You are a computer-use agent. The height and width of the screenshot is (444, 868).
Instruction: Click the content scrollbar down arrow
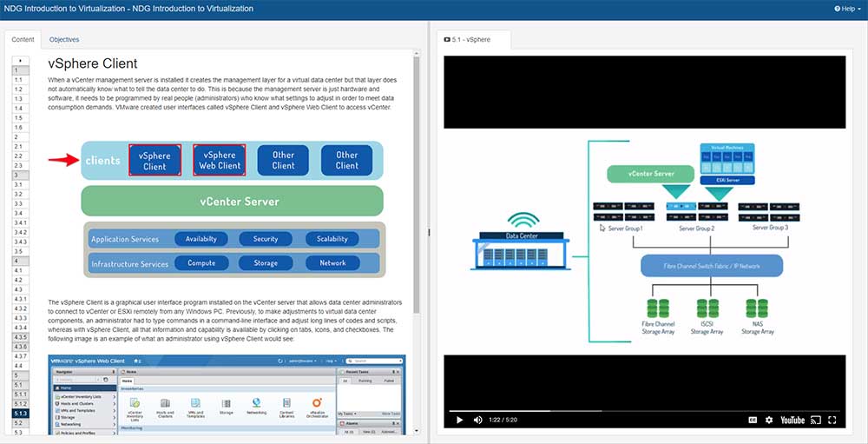(417, 431)
